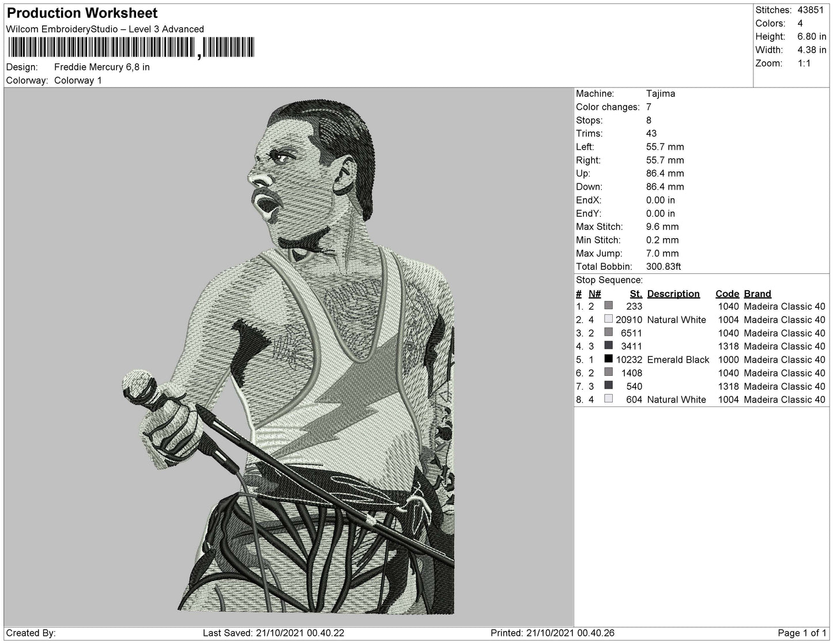The image size is (833, 644).
Task: Click the stitch count 233 in row 1
Action: (634, 306)
